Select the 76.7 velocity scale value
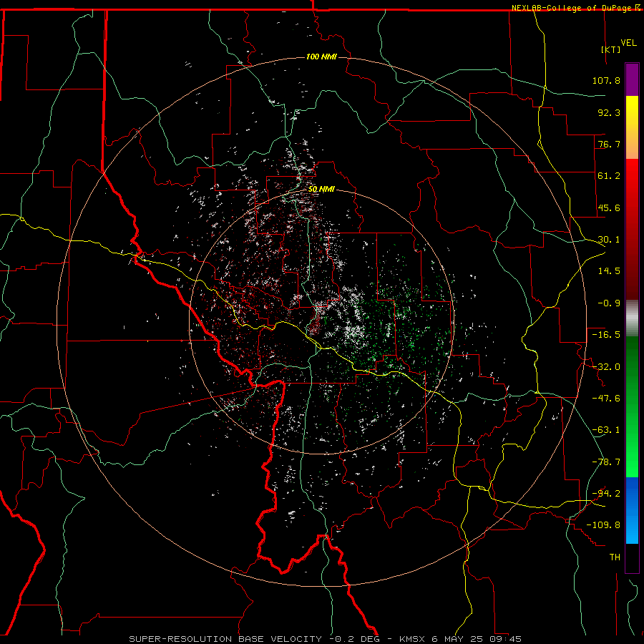This screenshot has height=644, width=644. coord(609,144)
